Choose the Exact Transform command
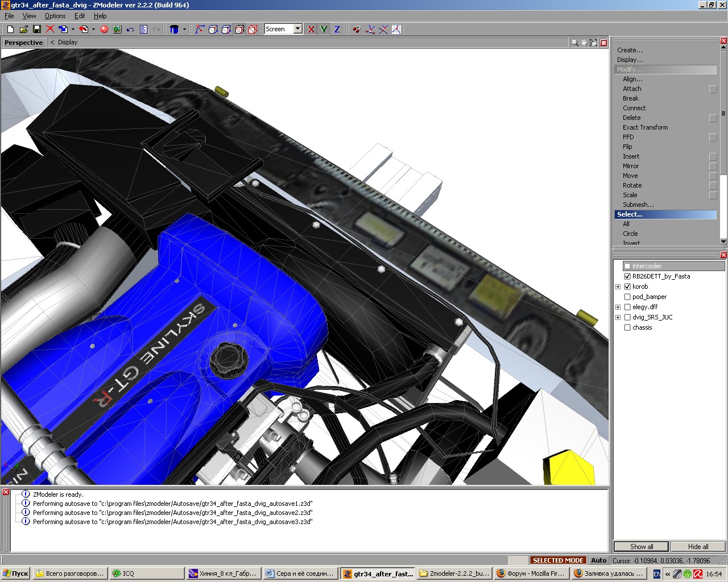This screenshot has width=728, height=582. click(x=645, y=127)
